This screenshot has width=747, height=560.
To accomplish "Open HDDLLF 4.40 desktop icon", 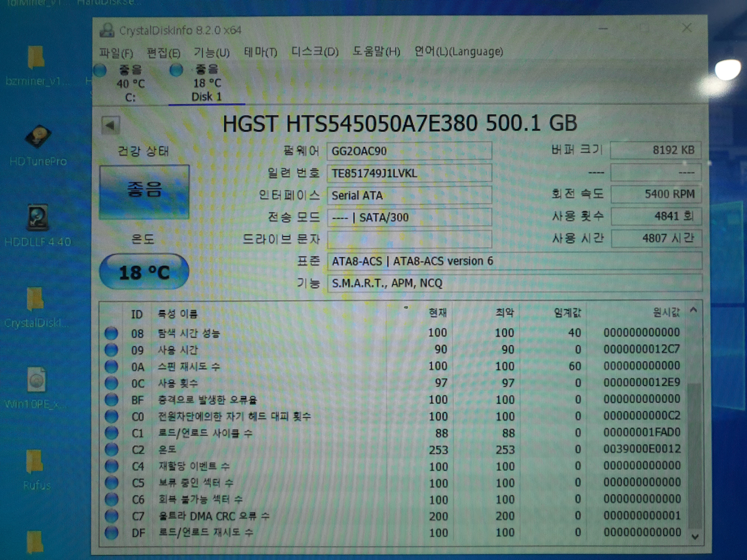I will [x=38, y=226].
